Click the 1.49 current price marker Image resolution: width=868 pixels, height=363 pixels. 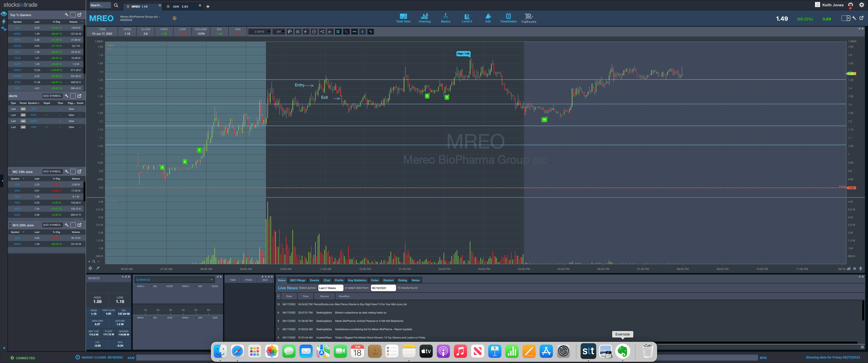coord(851,73)
